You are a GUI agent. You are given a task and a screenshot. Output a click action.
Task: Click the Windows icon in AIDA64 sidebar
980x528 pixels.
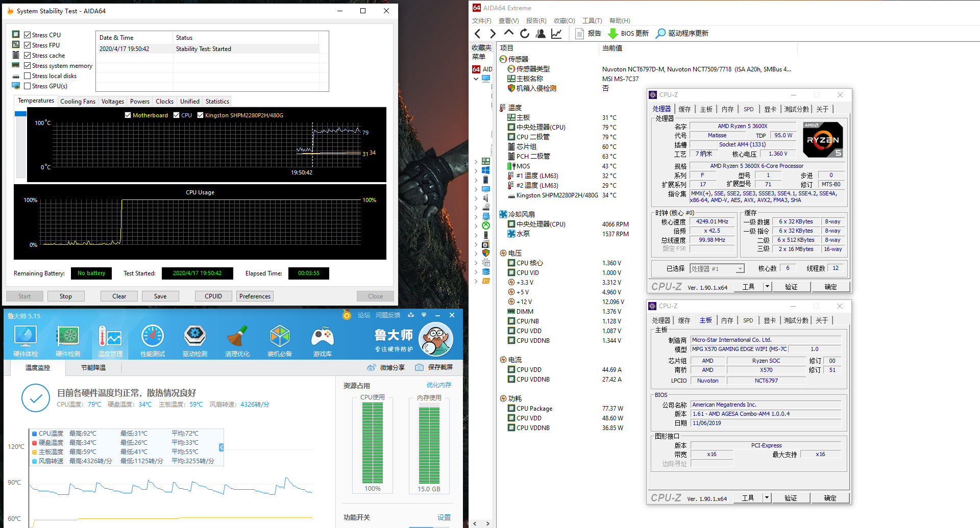click(x=486, y=170)
